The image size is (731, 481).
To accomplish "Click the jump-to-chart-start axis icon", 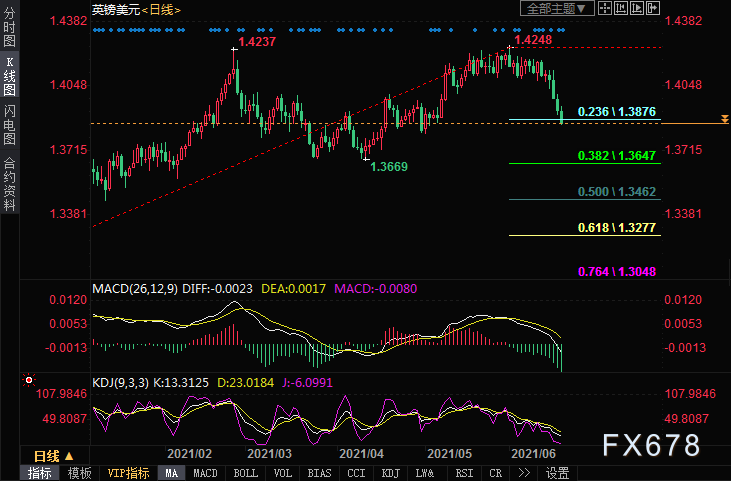I will click(x=621, y=8).
